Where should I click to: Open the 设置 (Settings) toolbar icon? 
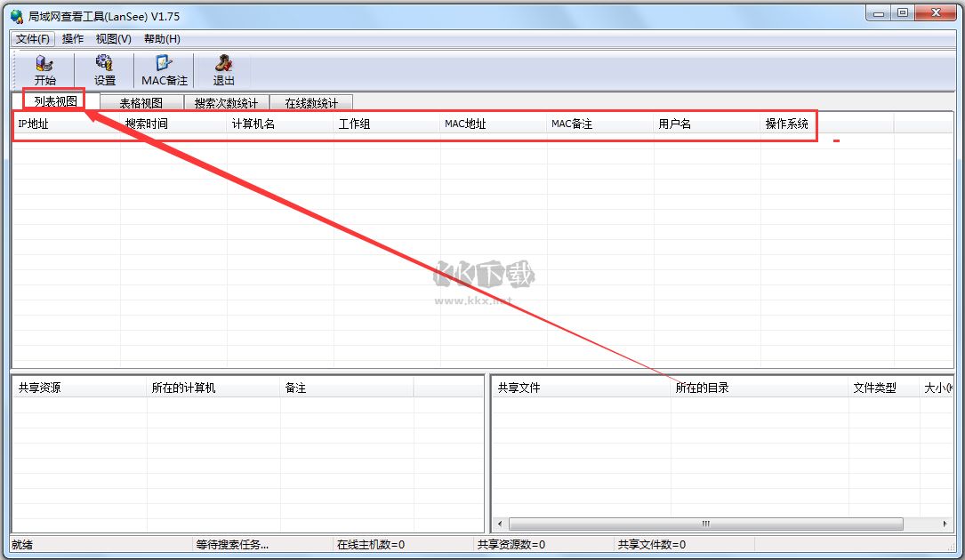click(104, 69)
